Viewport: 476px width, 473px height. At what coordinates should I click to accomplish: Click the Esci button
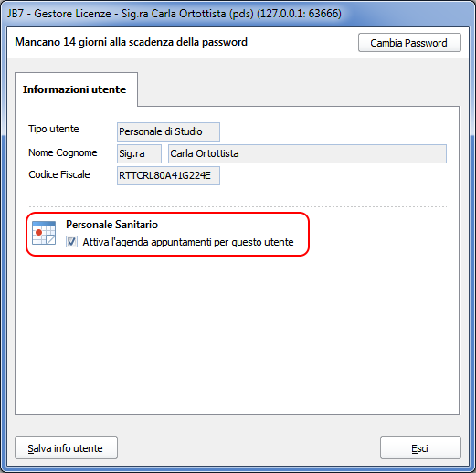click(x=420, y=448)
